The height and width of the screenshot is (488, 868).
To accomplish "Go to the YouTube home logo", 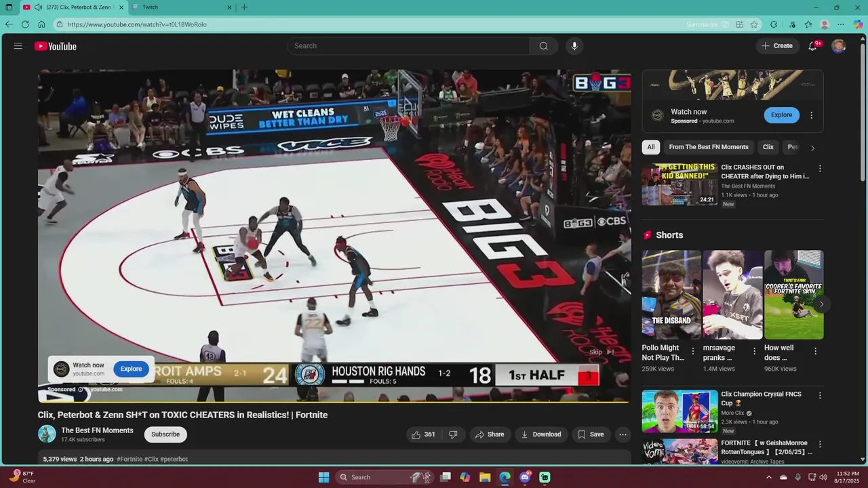I will [56, 46].
